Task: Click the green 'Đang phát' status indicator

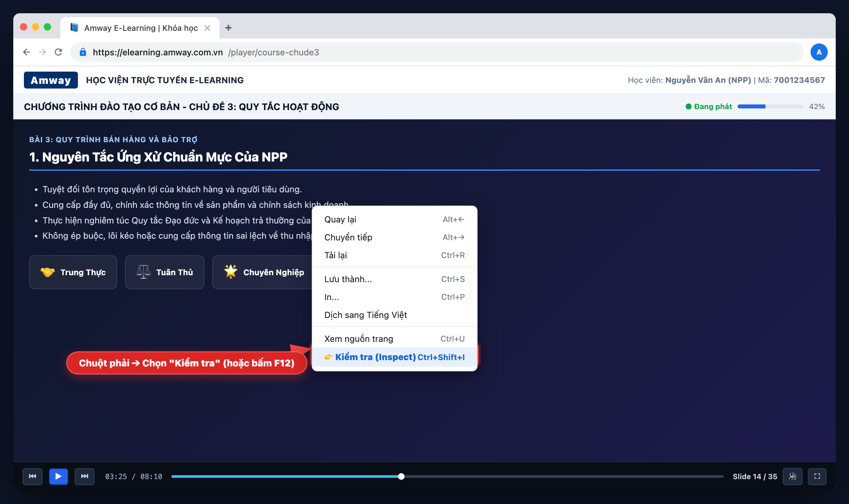Action: (x=708, y=107)
